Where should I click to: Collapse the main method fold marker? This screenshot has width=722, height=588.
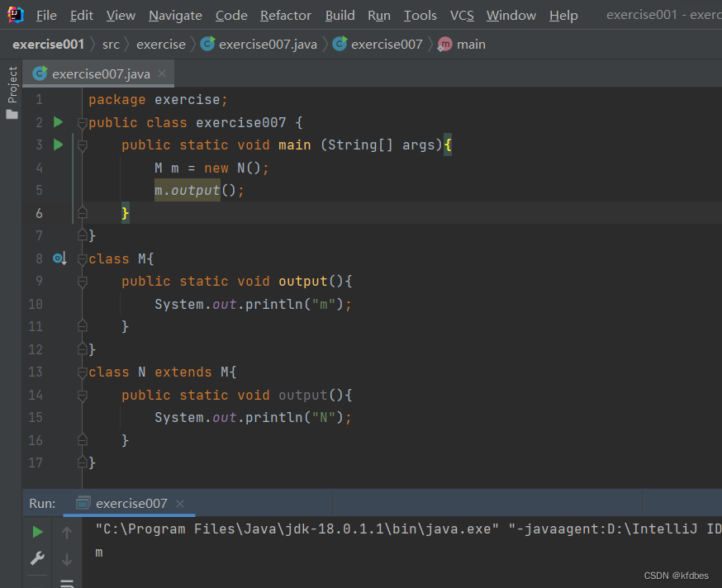[x=82, y=145]
